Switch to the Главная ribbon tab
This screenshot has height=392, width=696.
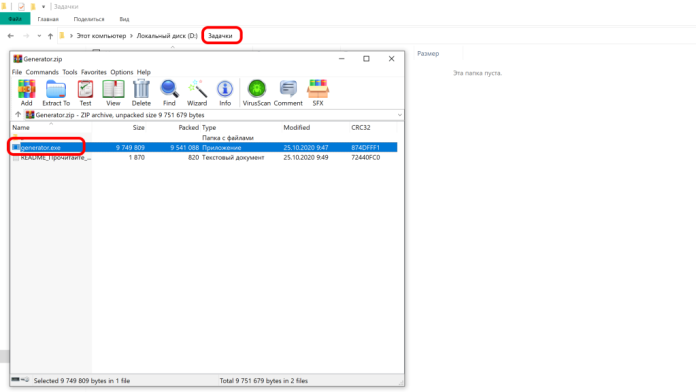48,19
